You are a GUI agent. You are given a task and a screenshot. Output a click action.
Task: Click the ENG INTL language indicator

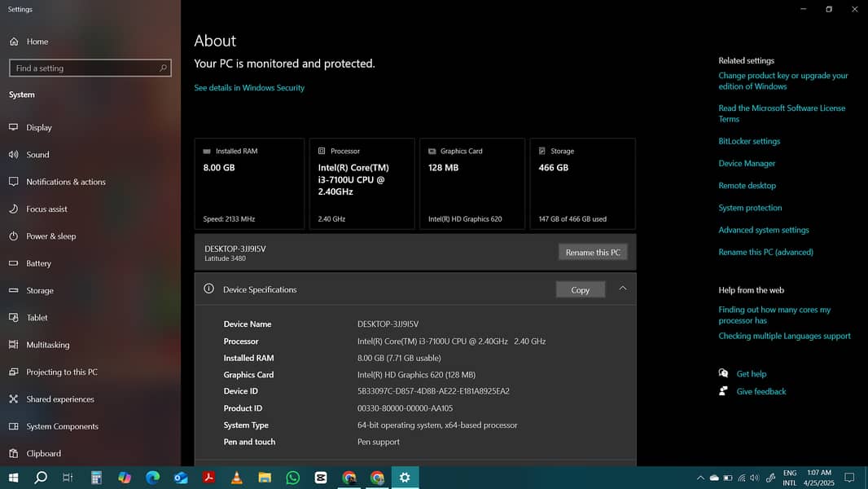(790, 478)
